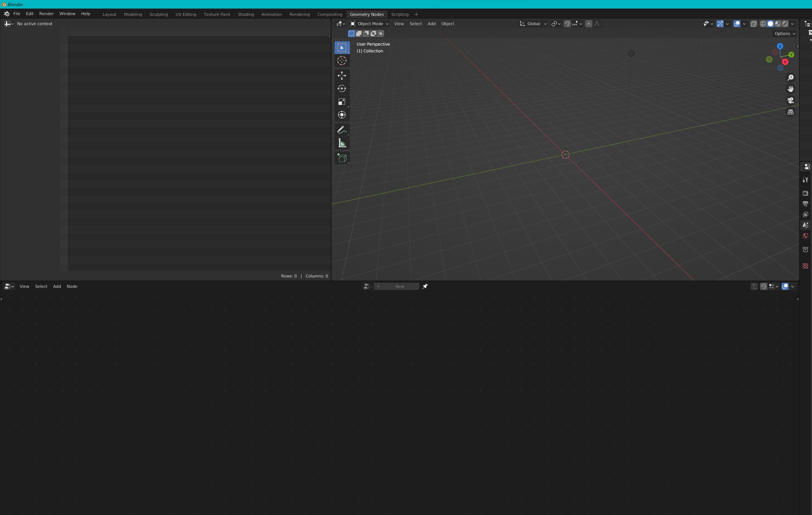Toggle show gizmos in the 3D viewport
Image resolution: width=812 pixels, height=515 pixels.
pos(720,24)
